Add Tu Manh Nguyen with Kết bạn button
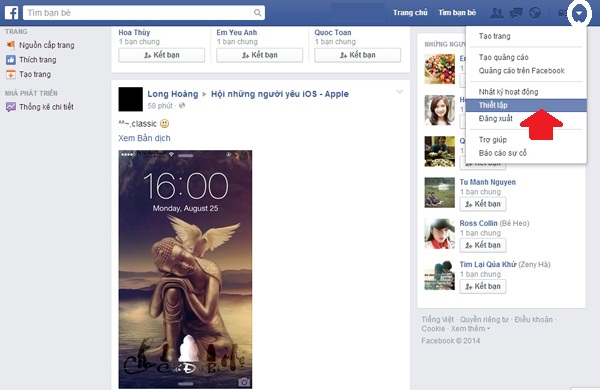Image resolution: width=600 pixels, height=390 pixels. pos(483,204)
